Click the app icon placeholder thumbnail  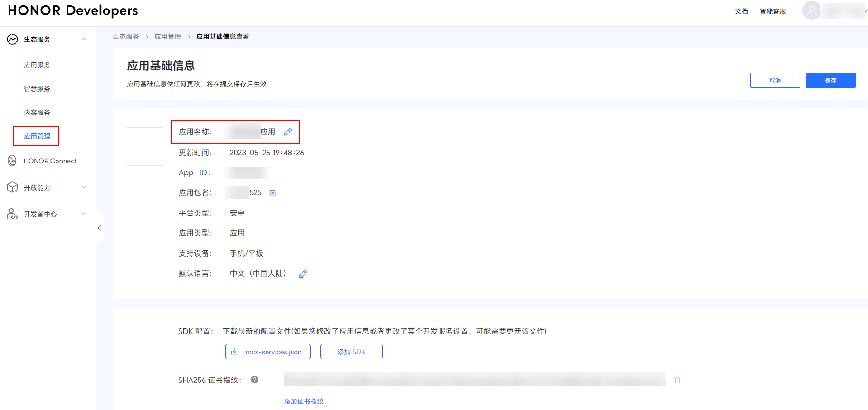(x=145, y=146)
